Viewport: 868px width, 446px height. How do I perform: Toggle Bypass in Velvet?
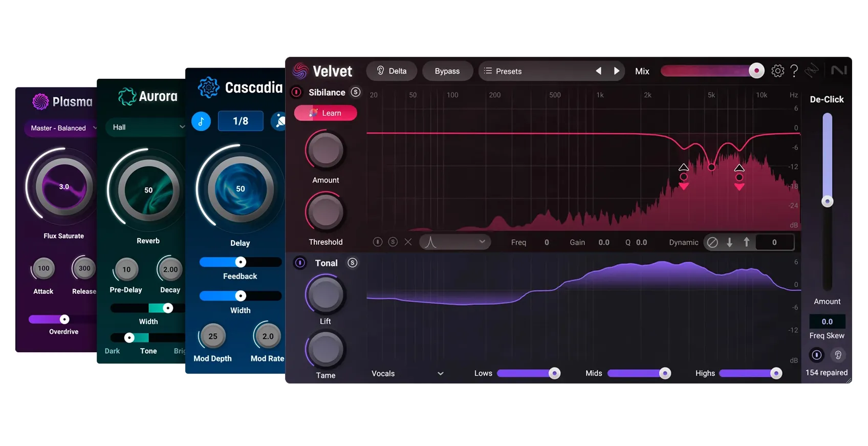(x=447, y=71)
